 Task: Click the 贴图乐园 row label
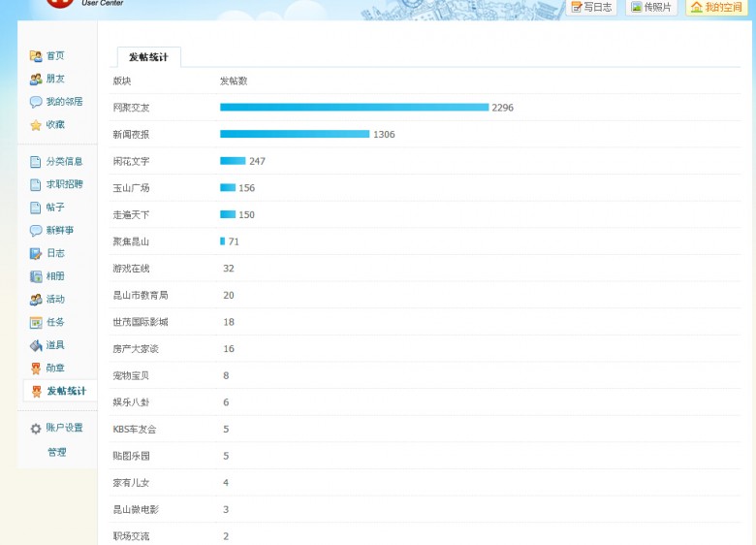tap(131, 456)
